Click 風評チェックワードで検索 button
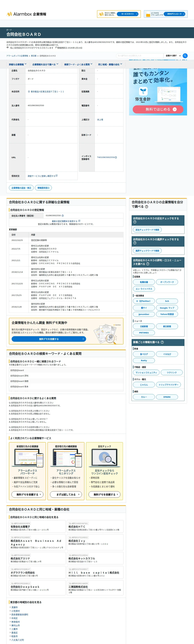This screenshot has width=194, height=644. [147, 251]
